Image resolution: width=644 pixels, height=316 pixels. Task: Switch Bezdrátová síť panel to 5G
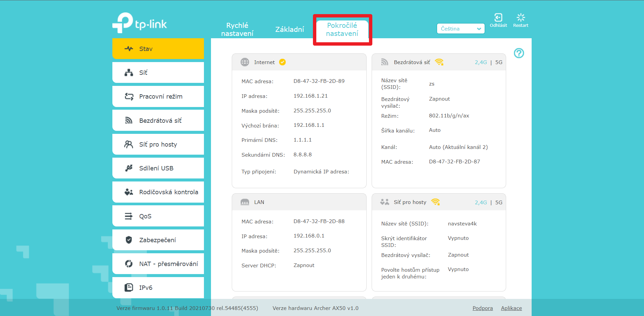(499, 62)
